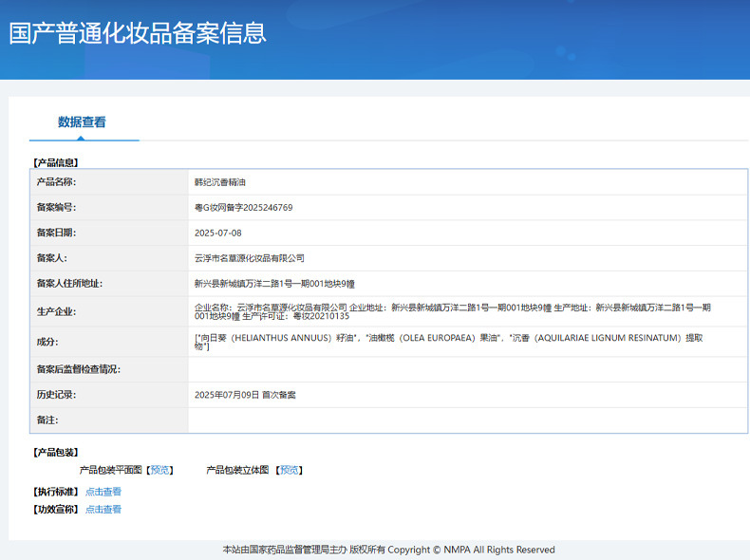Click the 【产品包装】 section heading

tap(55, 453)
